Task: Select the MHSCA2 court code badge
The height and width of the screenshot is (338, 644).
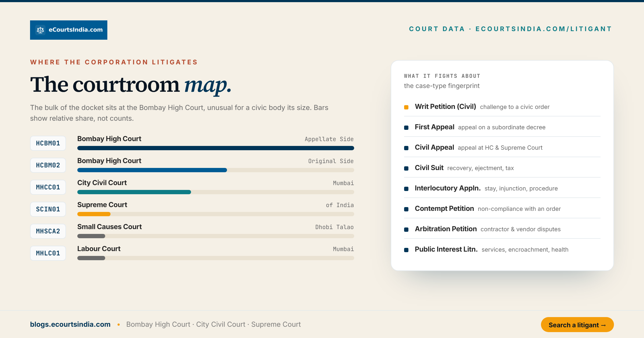Action: 48,231
